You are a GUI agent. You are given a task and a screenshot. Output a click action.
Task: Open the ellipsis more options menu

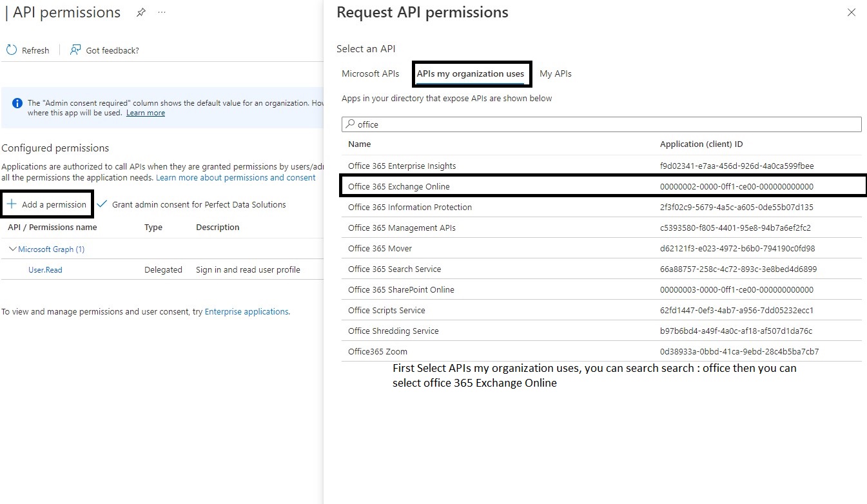162,13
